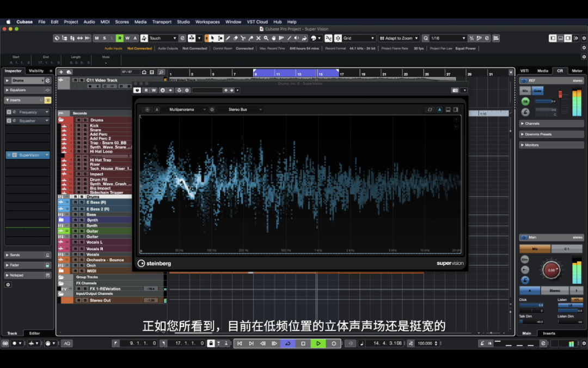Toggle Show Right Zone layout button
The height and width of the screenshot is (368, 588).
(x=568, y=38)
